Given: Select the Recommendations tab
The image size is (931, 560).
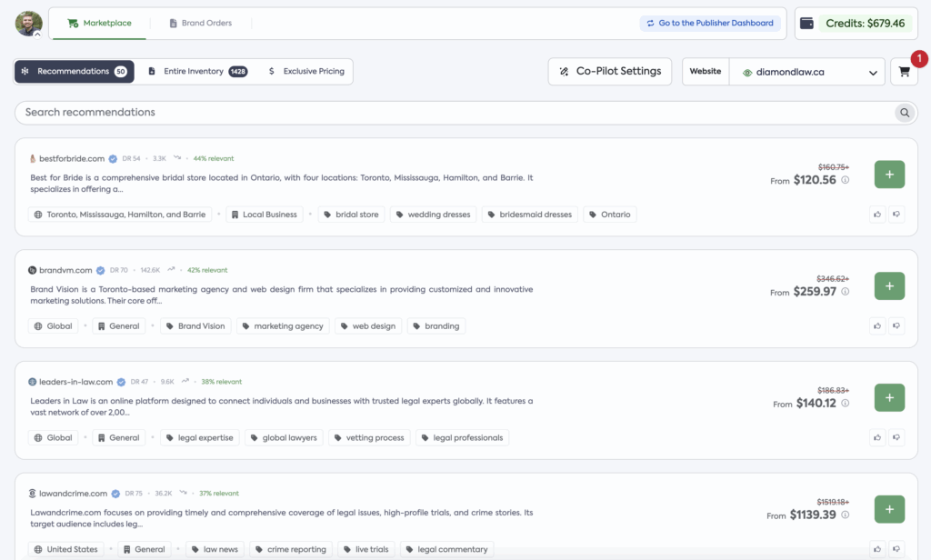Looking at the screenshot, I should coord(75,71).
